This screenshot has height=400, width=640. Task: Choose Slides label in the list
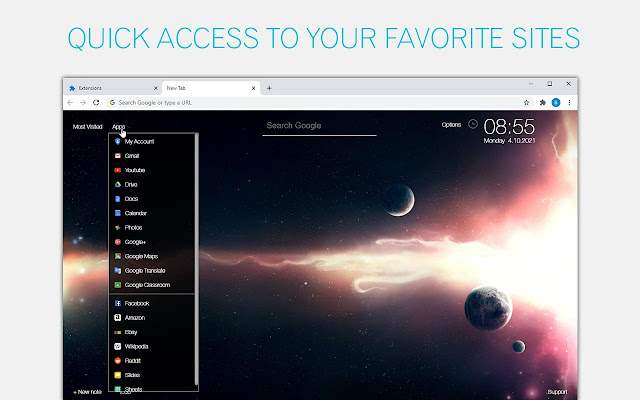[x=132, y=375]
